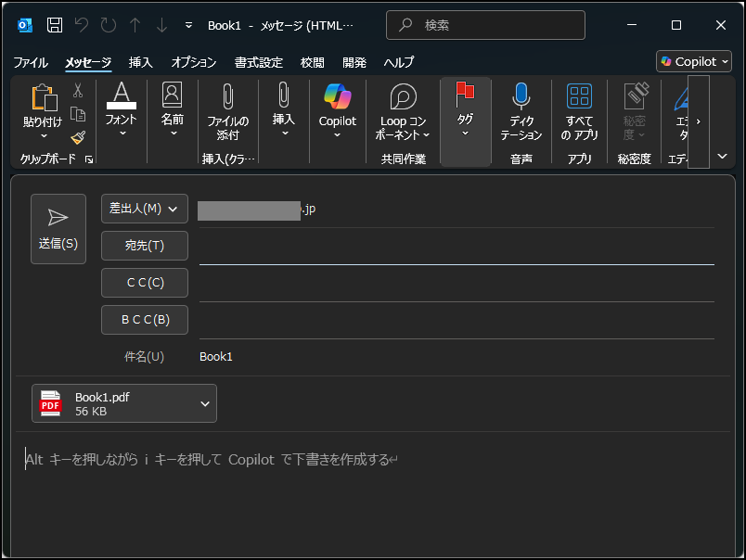
Task: Expand the 貼り付け paste options arrow
Action: (44, 136)
